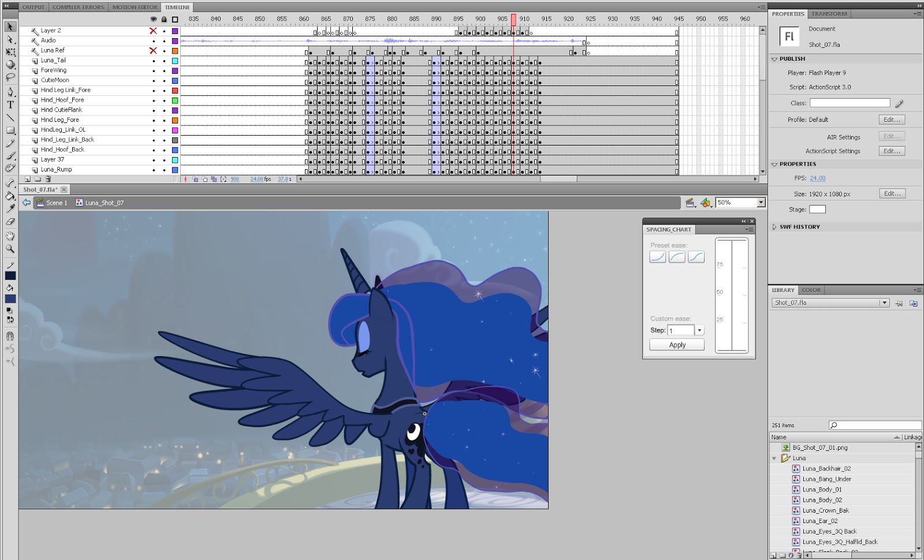The image size is (924, 560).
Task: Select the Bone tool
Action: [10, 184]
